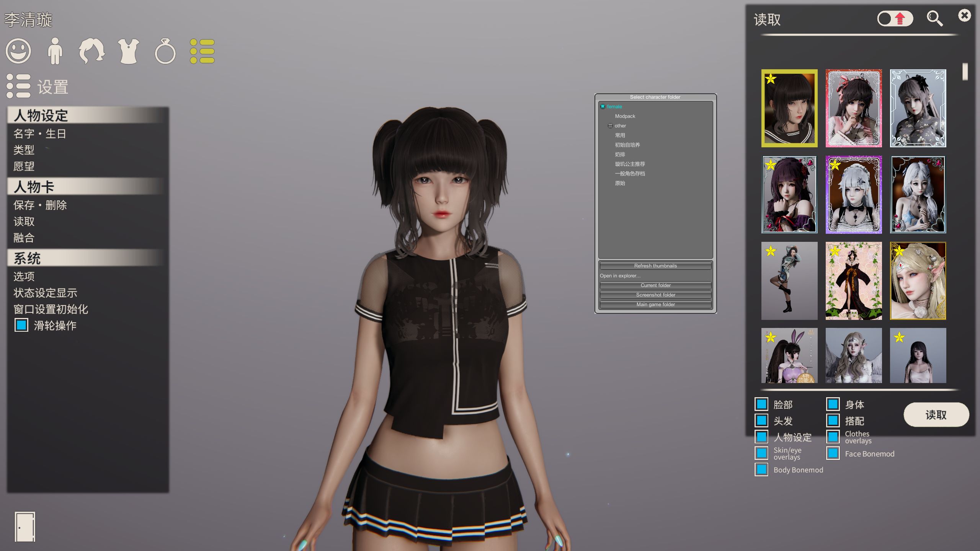
Task: Click the magnifier search icon
Action: point(934,18)
